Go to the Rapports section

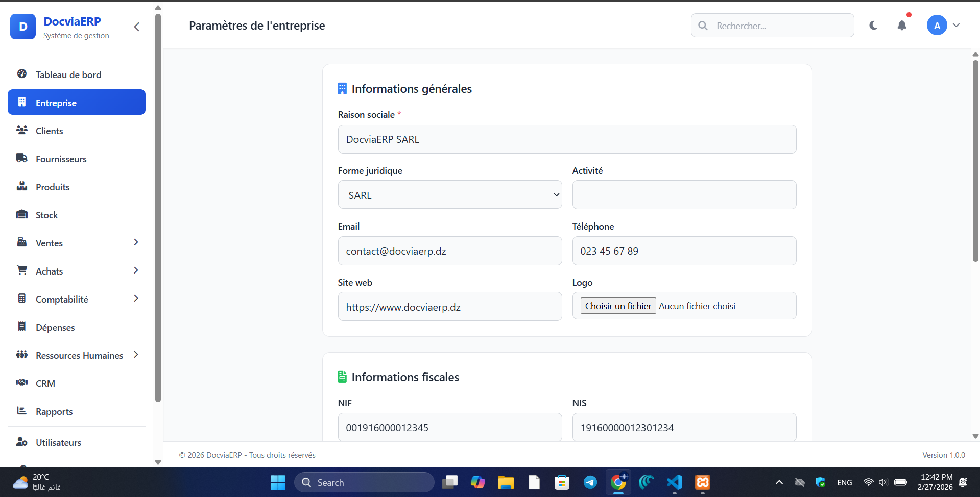point(54,412)
